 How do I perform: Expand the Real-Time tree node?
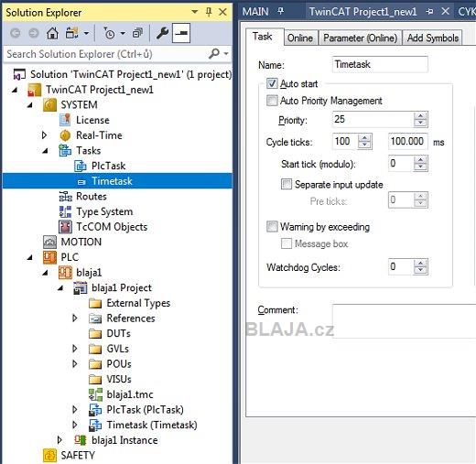pos(44,135)
